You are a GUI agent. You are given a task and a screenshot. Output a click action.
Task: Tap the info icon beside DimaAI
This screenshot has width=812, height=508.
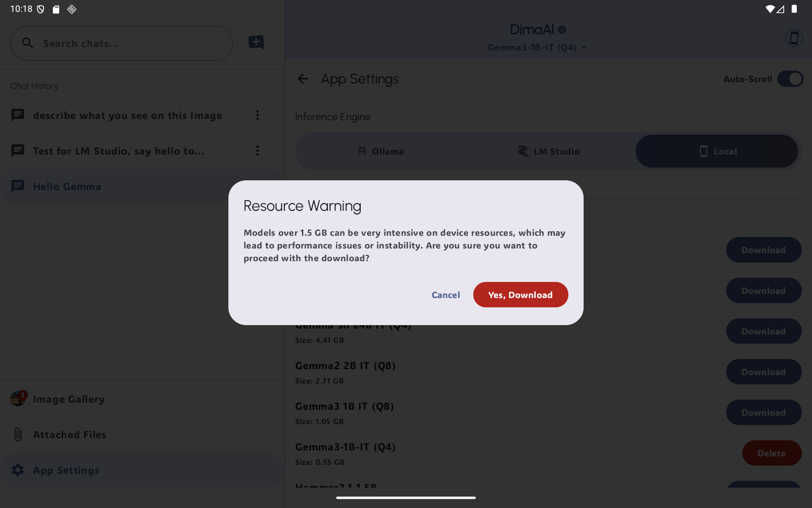click(x=562, y=30)
